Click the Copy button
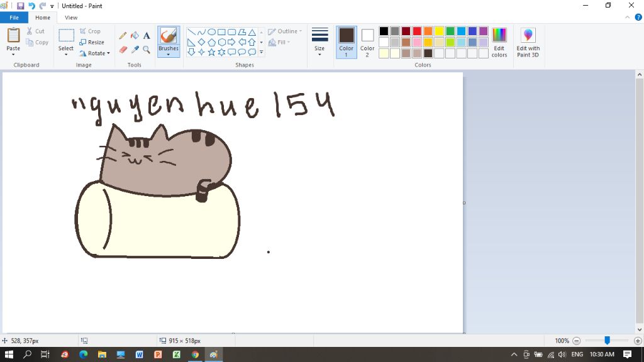The width and height of the screenshot is (644, 362). pos(37,42)
